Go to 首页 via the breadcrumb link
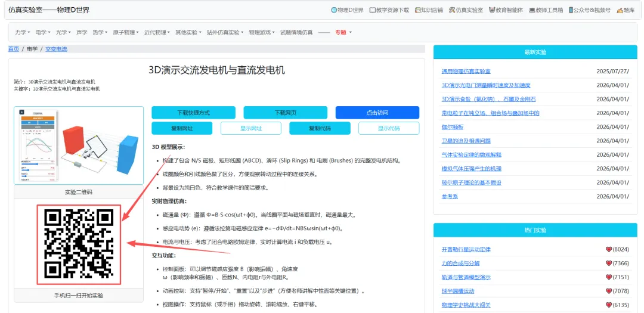This screenshot has width=644, height=313. tap(14, 49)
